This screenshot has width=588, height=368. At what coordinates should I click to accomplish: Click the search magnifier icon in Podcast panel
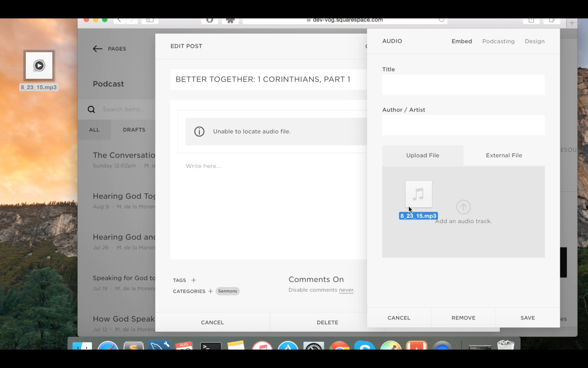pyautogui.click(x=91, y=109)
